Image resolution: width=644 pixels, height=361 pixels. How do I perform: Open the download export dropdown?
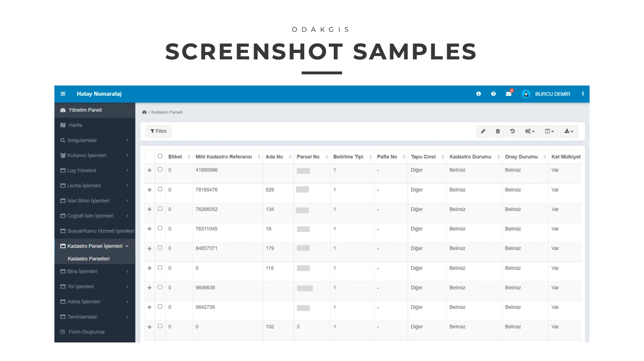coord(569,131)
